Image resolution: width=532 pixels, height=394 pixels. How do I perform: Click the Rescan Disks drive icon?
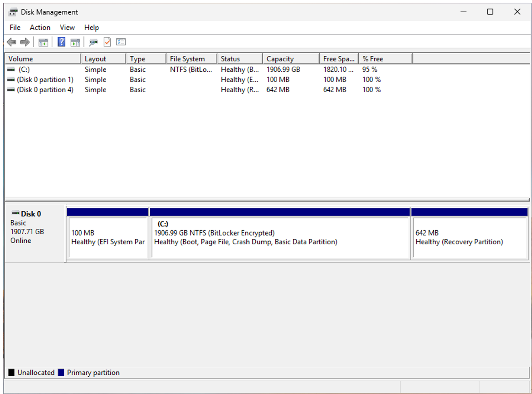click(93, 42)
